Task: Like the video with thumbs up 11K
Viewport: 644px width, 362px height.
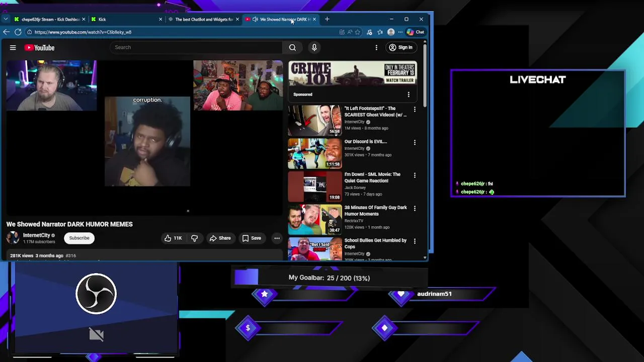Action: pyautogui.click(x=173, y=238)
